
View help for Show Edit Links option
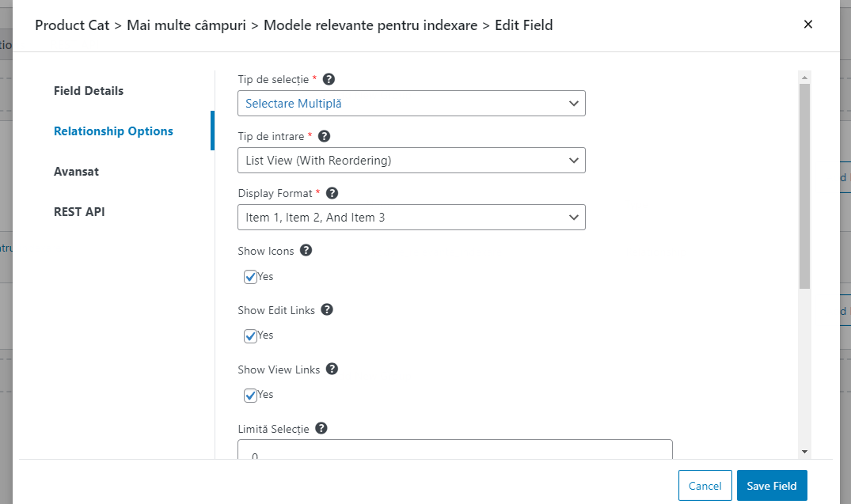327,309
